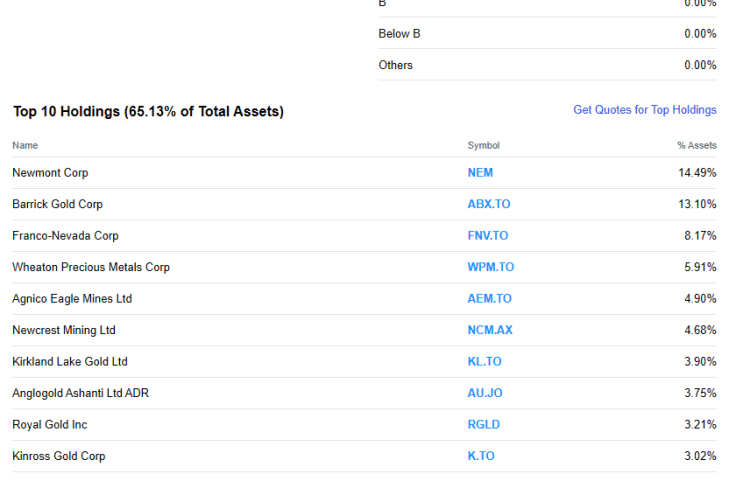
Task: Open the ABX.TO ticker link
Action: (488, 204)
